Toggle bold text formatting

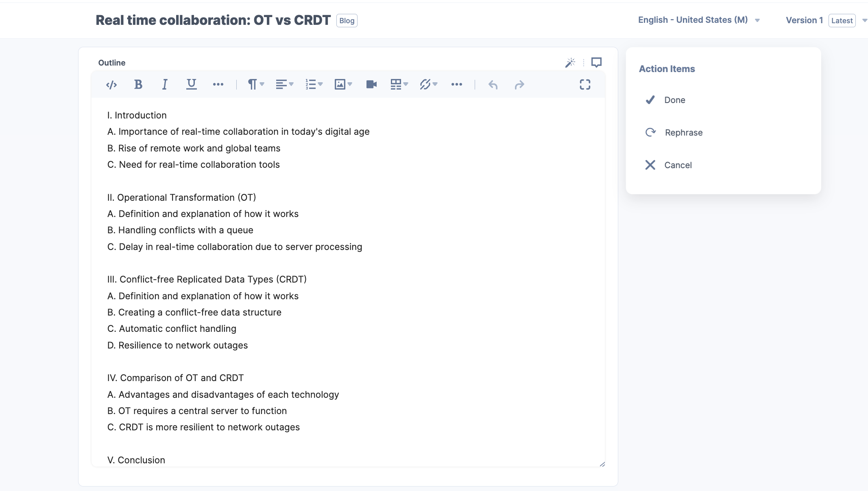pos(137,83)
